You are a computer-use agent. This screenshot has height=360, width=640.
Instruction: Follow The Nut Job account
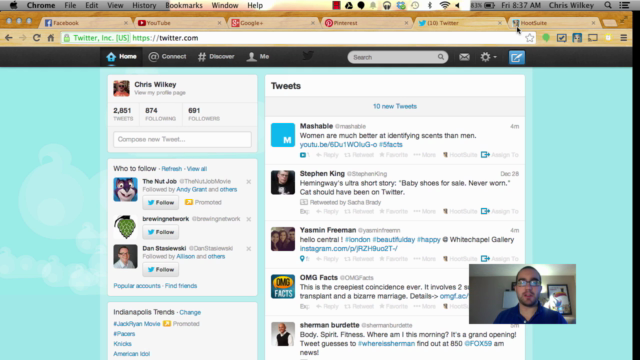click(x=160, y=202)
